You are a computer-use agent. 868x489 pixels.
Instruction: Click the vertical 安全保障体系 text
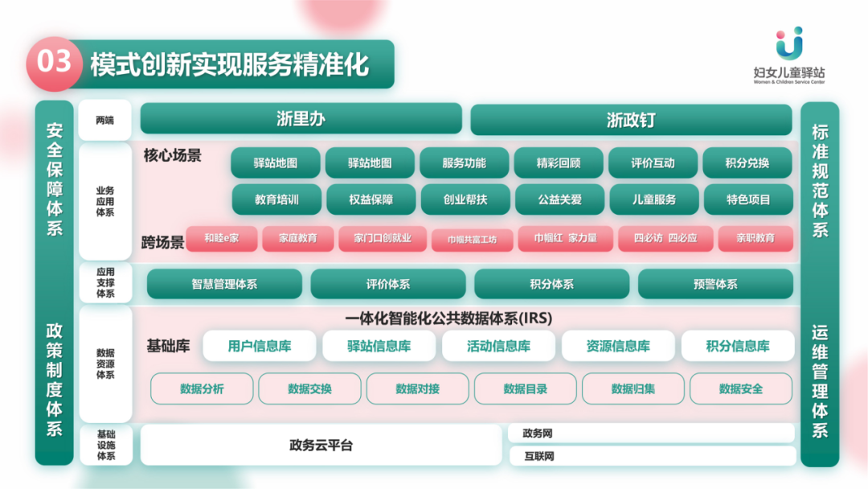click(55, 179)
